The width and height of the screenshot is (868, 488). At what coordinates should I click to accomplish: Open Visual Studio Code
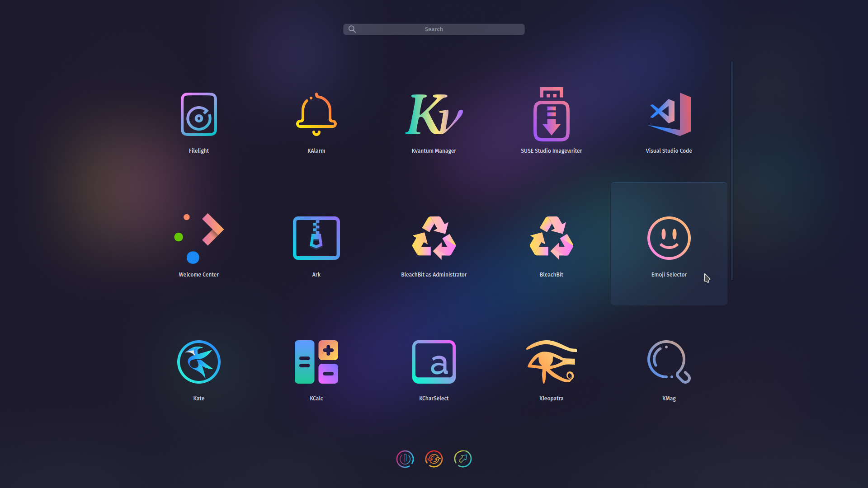pos(669,114)
